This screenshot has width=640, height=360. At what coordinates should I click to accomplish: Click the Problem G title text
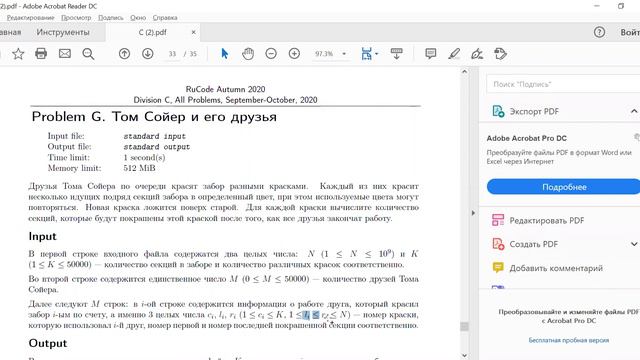point(154,117)
